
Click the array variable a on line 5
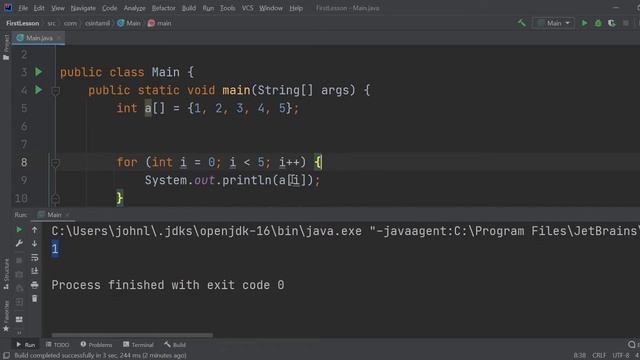coord(148,108)
